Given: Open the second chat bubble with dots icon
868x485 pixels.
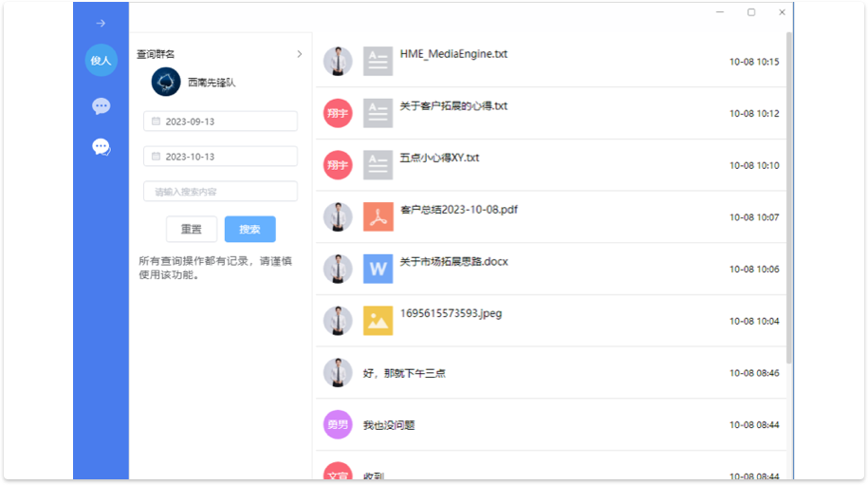Looking at the screenshot, I should (x=101, y=147).
